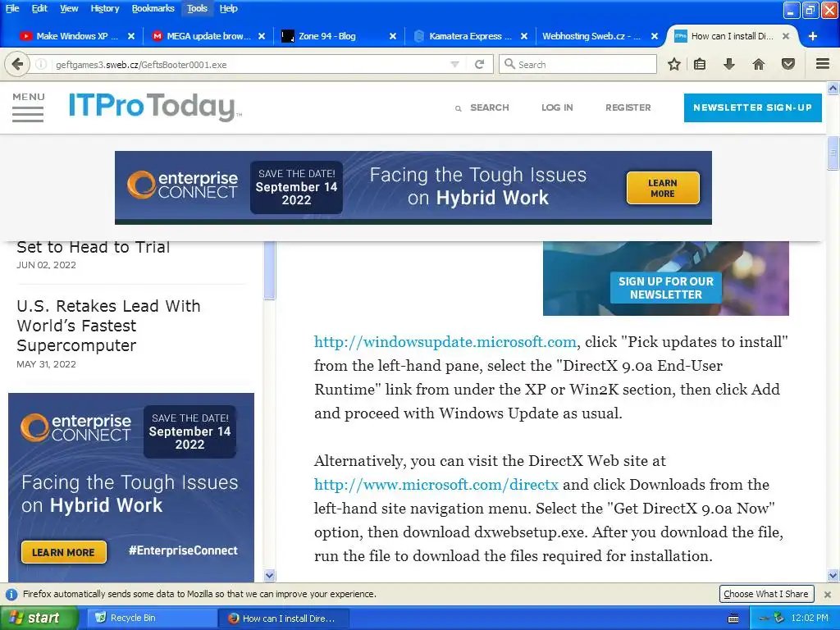Open the Set to Head to Trial article
Screen dimensions: 840x630
click(x=94, y=248)
